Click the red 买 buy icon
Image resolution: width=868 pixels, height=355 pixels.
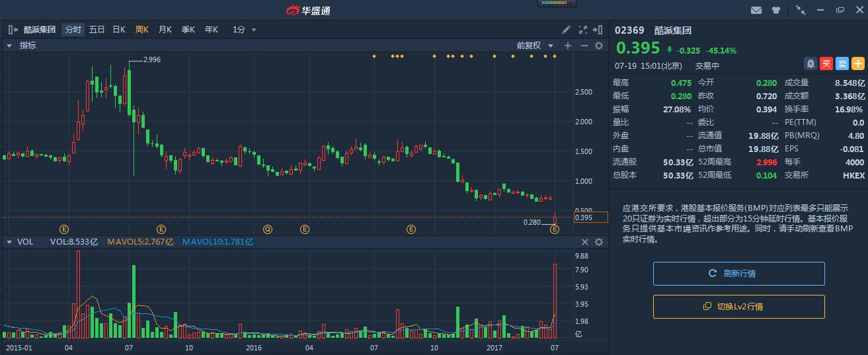tap(826, 64)
